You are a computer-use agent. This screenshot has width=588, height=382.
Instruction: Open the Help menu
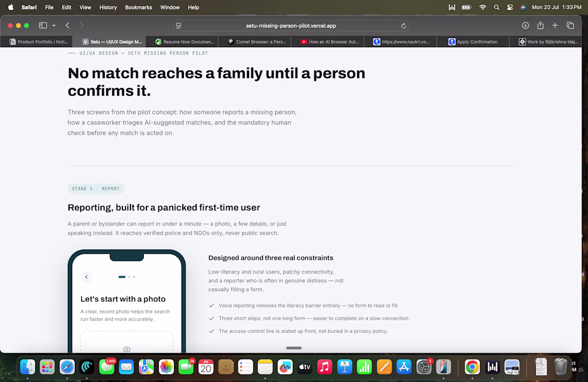click(194, 7)
